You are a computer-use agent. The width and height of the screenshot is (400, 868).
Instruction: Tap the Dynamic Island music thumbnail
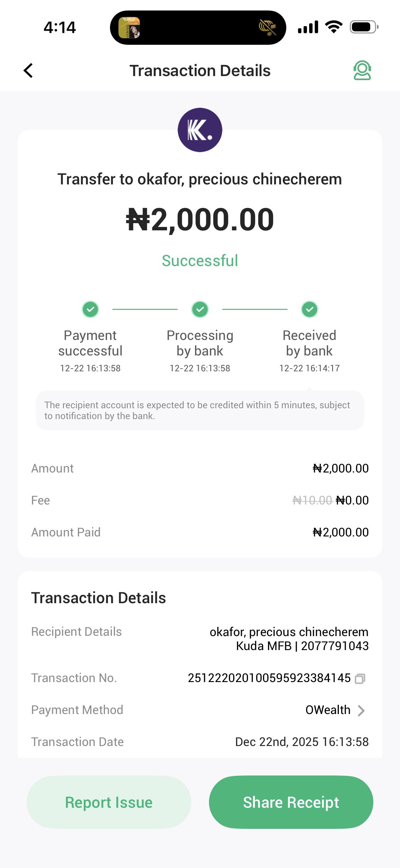coord(129,28)
